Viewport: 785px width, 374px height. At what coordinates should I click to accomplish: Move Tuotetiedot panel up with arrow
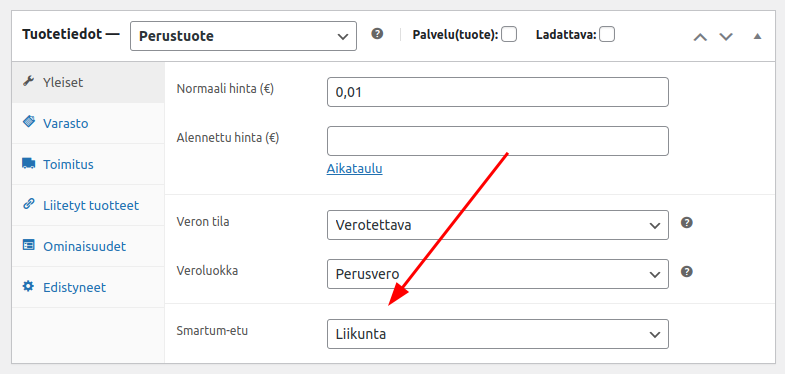[700, 37]
